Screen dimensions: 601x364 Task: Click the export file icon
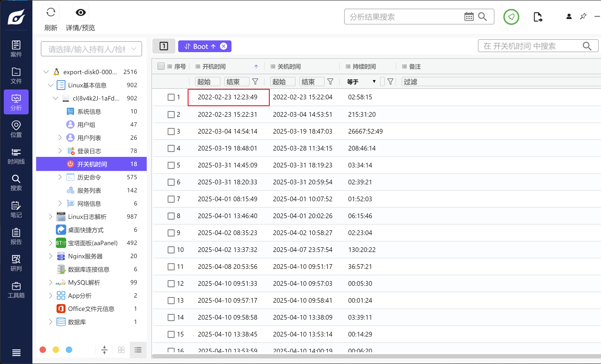pyautogui.click(x=537, y=17)
